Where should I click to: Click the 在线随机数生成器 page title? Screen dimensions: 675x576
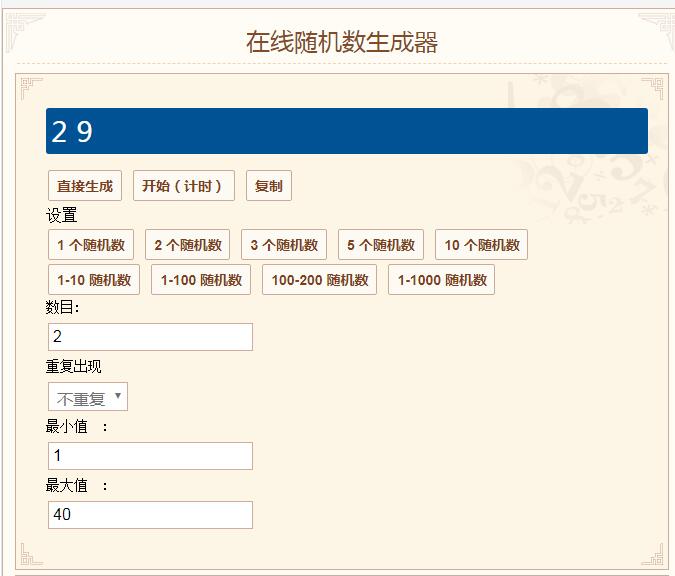342,42
